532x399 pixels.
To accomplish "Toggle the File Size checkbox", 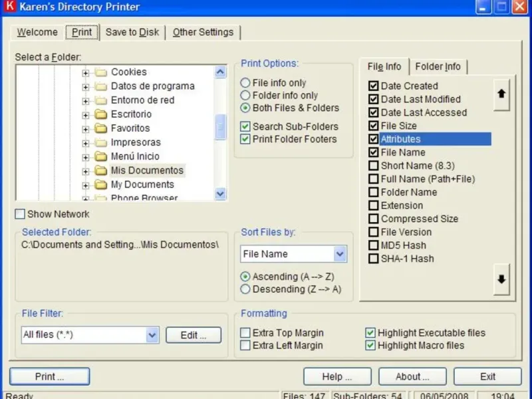I will tap(373, 126).
